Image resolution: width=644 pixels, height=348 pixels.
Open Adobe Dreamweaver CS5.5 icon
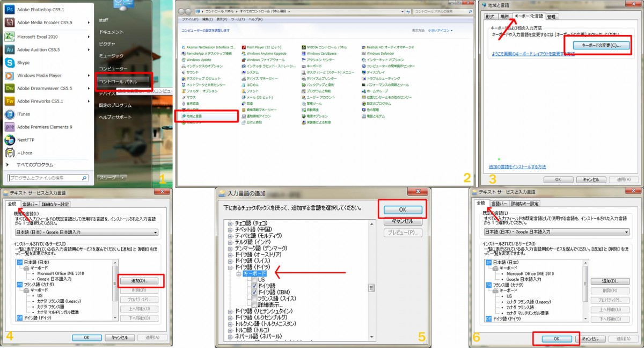coord(10,88)
